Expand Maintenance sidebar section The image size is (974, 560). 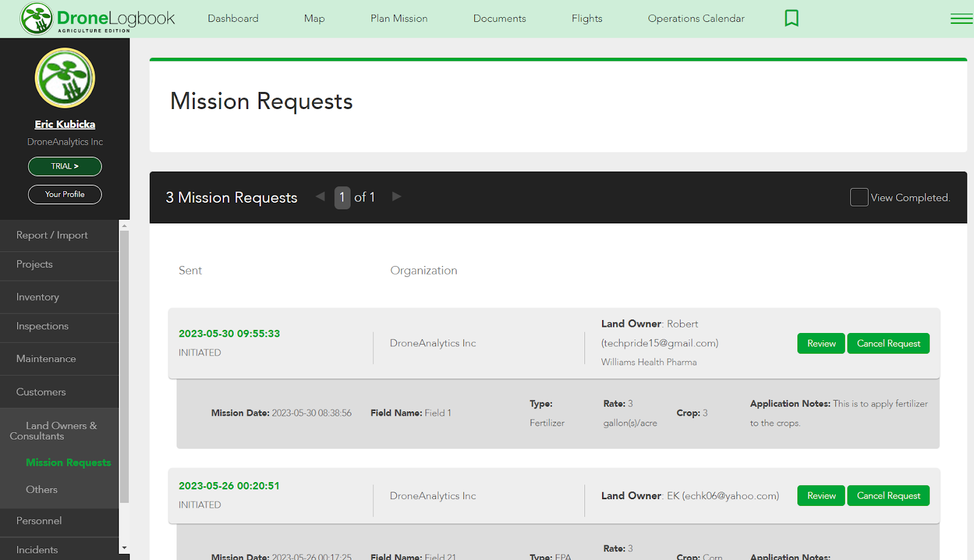[x=60, y=359]
